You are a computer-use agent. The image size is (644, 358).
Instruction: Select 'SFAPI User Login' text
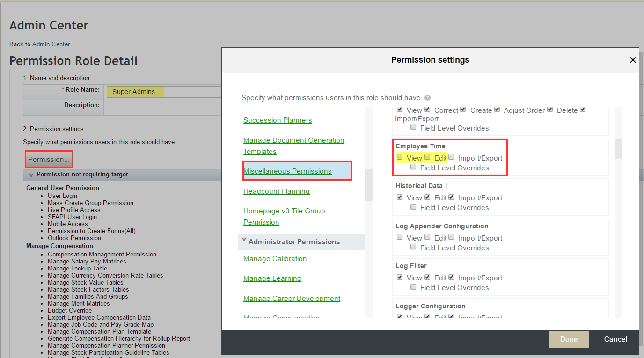[x=72, y=217]
